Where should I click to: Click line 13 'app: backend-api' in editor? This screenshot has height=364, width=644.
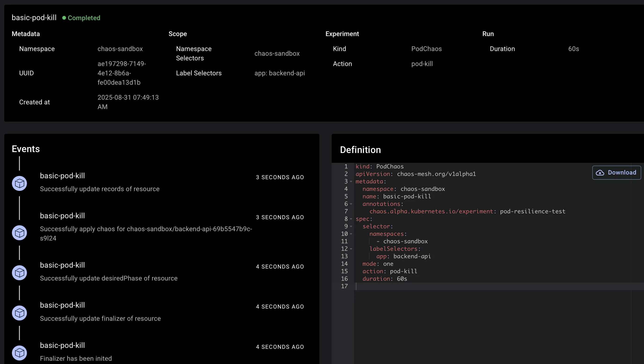click(x=403, y=256)
